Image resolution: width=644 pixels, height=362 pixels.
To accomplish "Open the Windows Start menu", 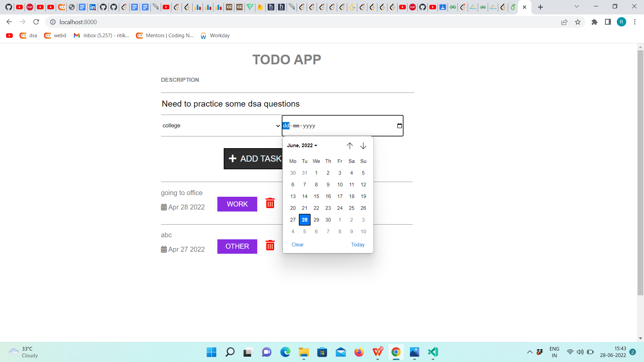I will 211,352.
